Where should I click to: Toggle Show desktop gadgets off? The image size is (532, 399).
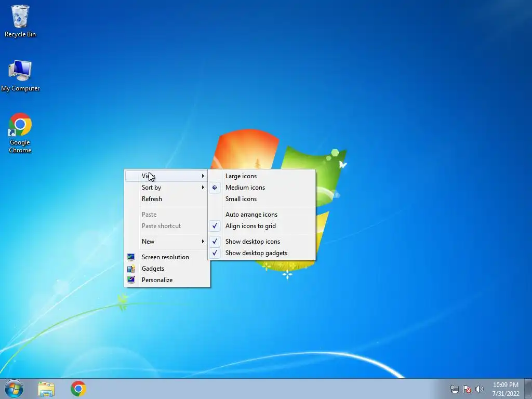(x=262, y=253)
